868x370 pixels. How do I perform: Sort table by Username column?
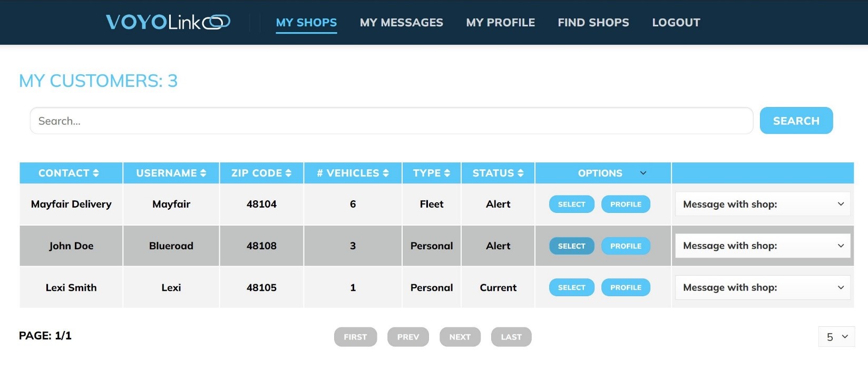(x=171, y=173)
